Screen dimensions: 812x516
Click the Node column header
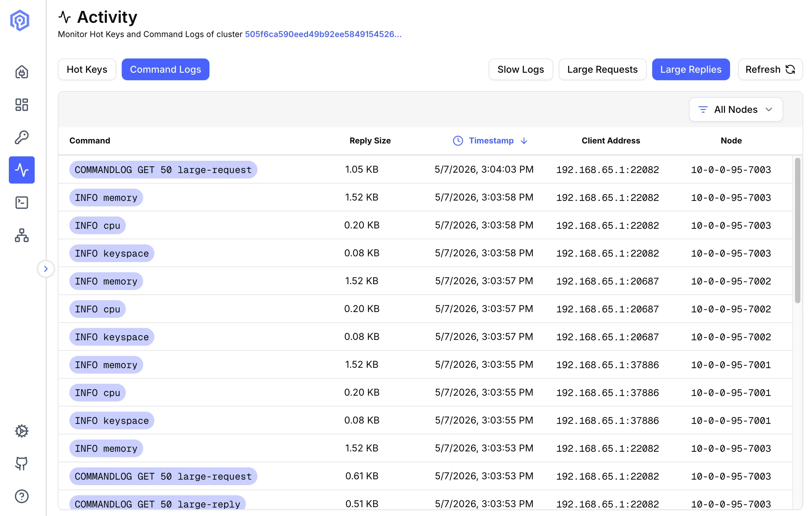click(x=731, y=141)
